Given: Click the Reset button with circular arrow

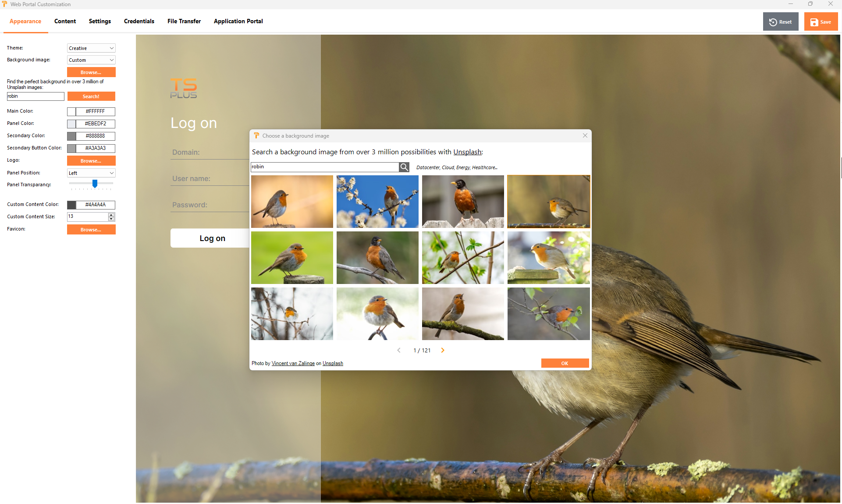Looking at the screenshot, I should tap(780, 22).
